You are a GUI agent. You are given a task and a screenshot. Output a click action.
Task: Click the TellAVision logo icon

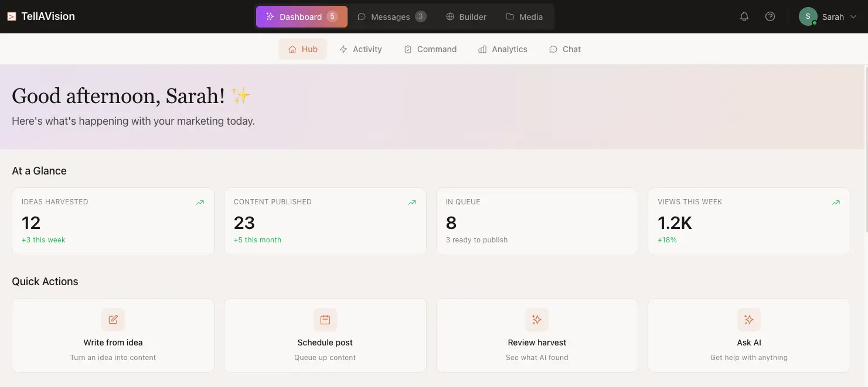coord(11,16)
